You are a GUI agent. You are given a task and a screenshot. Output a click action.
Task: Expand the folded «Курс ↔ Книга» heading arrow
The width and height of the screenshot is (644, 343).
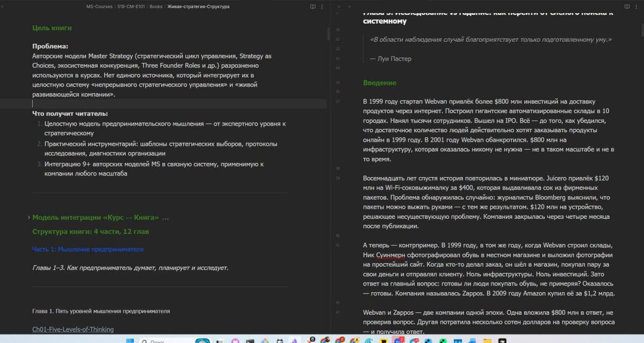[x=28, y=218]
